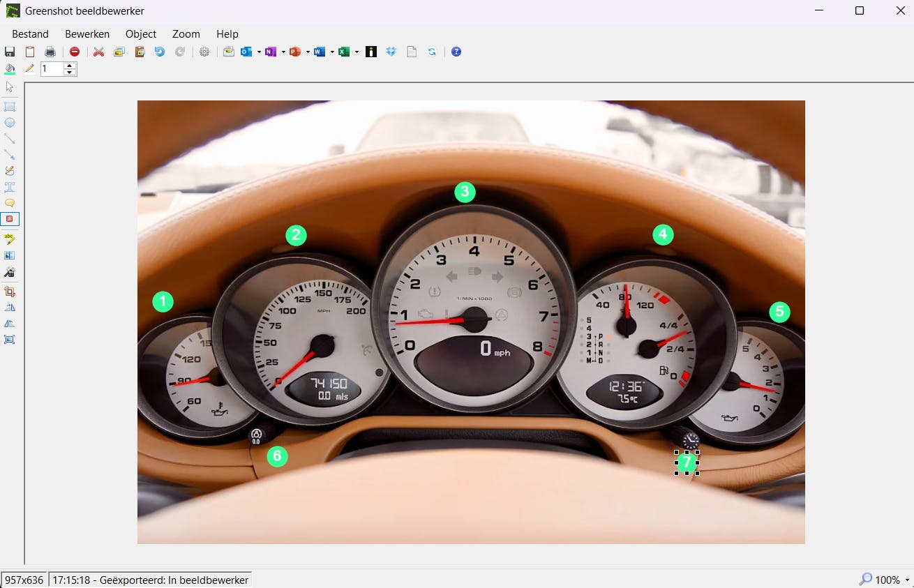914x588 pixels.
Task: Select the rectangle drawing tool
Action: (10, 107)
